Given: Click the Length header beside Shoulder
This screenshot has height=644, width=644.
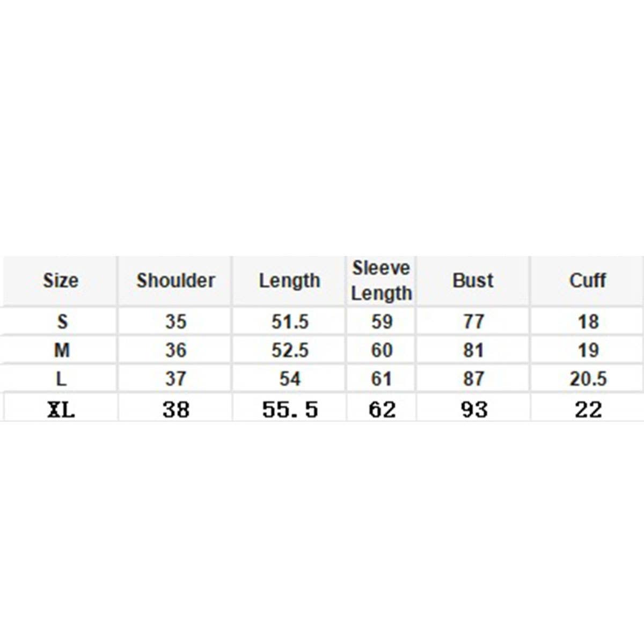Looking at the screenshot, I should point(289,280).
